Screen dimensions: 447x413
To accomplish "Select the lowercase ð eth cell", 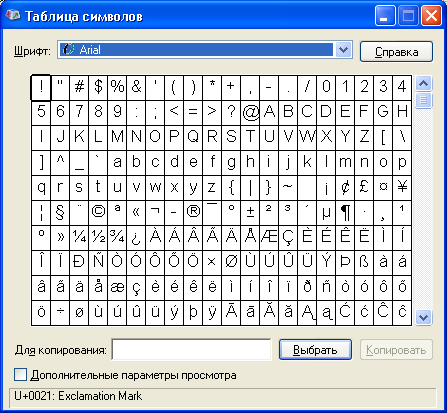I will tap(307, 287).
